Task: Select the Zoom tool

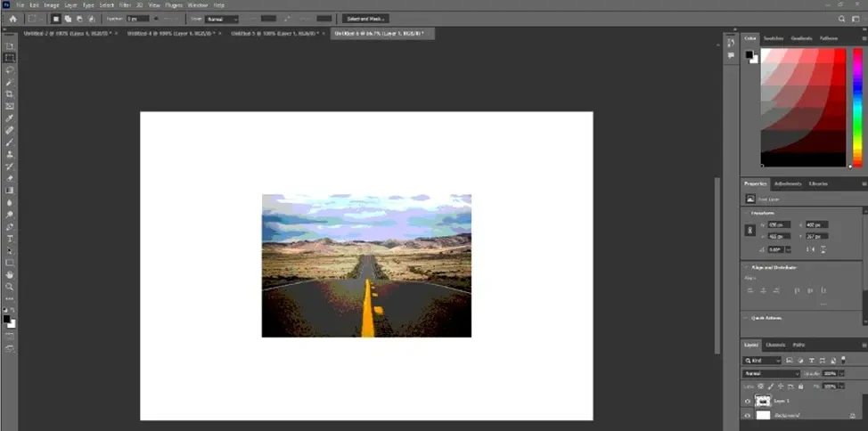Action: pos(10,287)
